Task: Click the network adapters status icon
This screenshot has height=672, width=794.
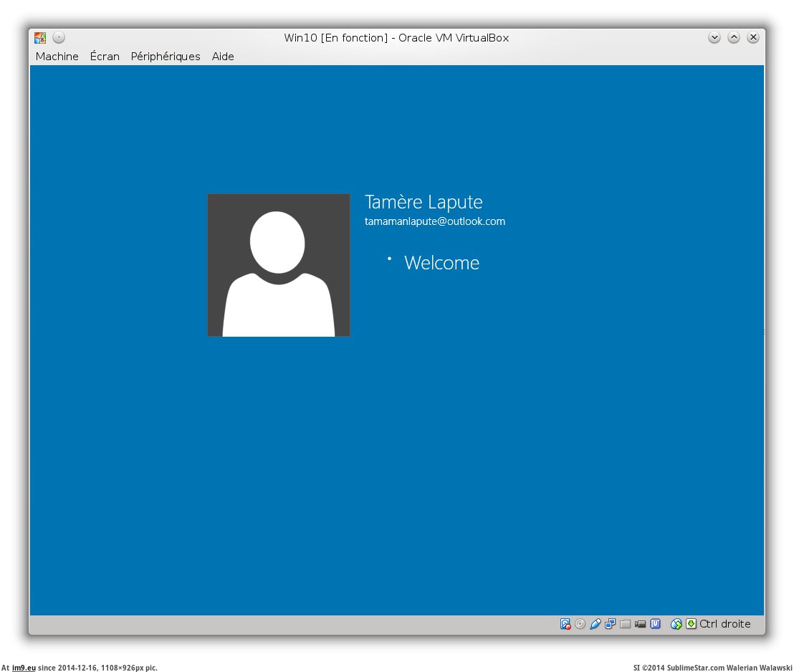Action: pyautogui.click(x=611, y=624)
